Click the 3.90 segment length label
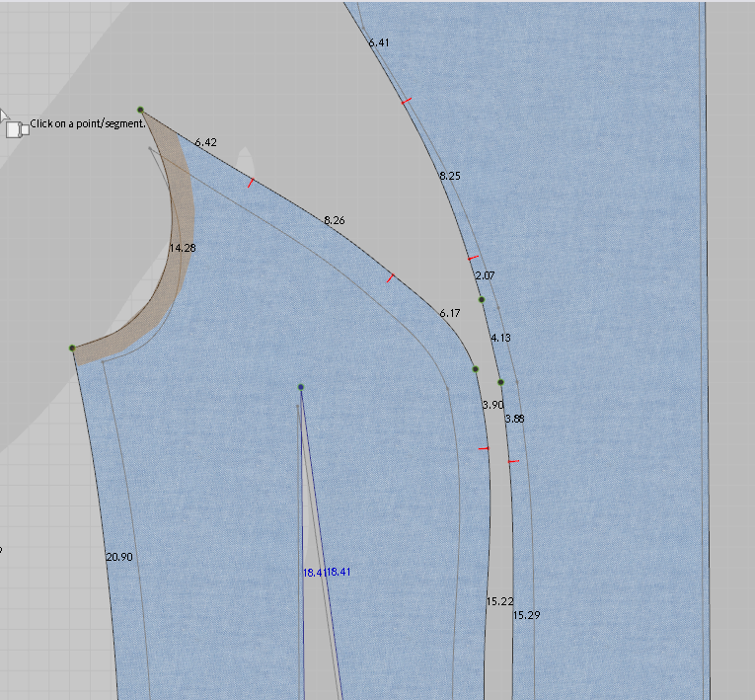 pyautogui.click(x=493, y=405)
